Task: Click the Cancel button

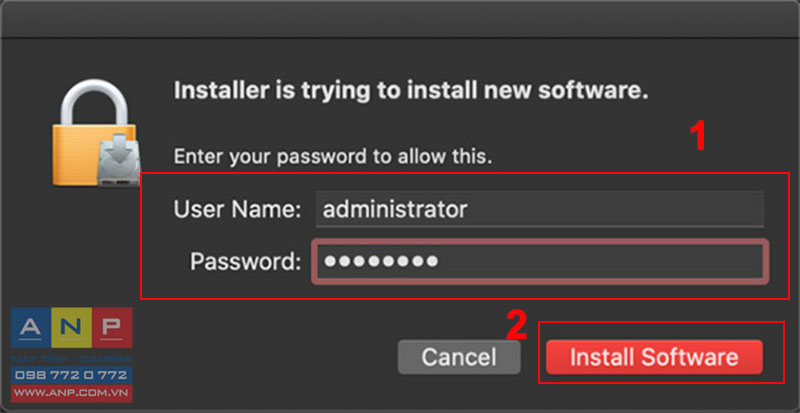Action: coord(459,357)
